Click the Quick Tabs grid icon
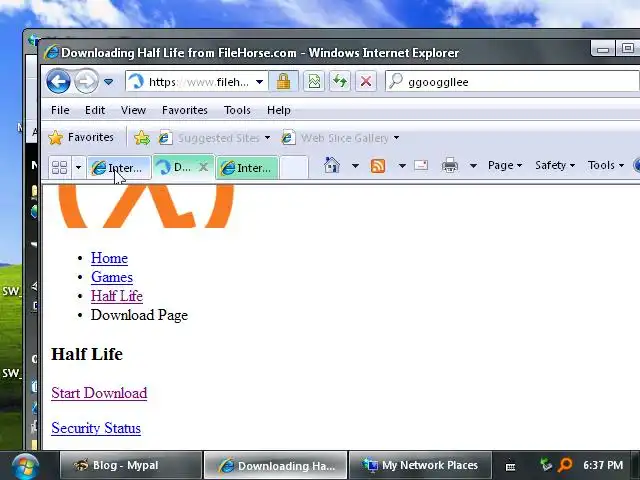640x480 pixels. (60, 167)
